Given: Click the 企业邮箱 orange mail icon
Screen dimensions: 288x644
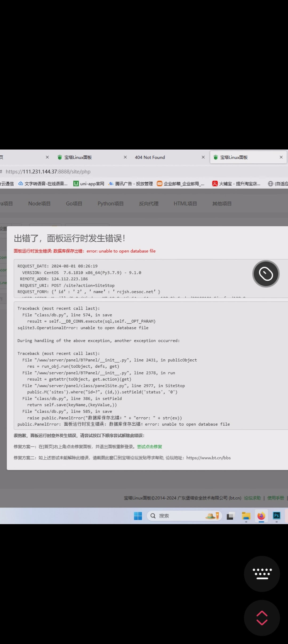Looking at the screenshot, I should coord(159,184).
